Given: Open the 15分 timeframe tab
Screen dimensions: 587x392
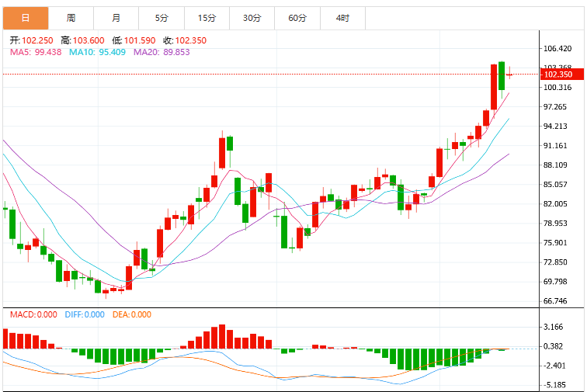Looking at the screenshot, I should (207, 18).
